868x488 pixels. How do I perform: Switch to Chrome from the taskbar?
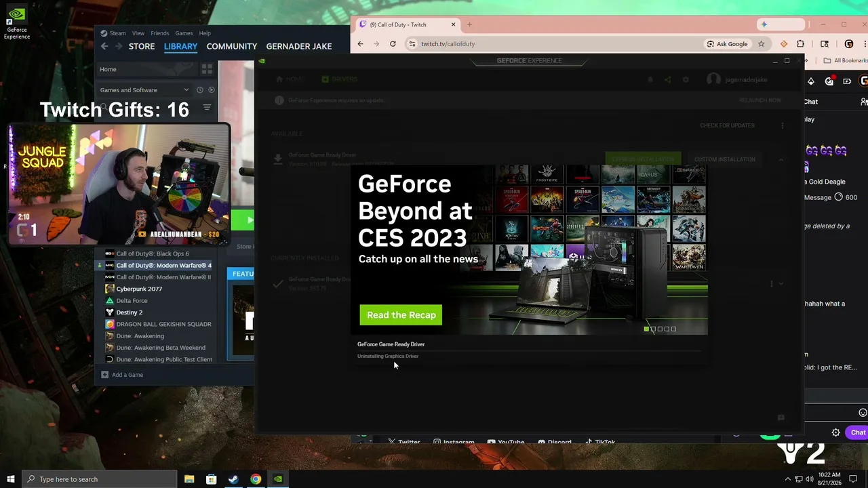click(256, 479)
